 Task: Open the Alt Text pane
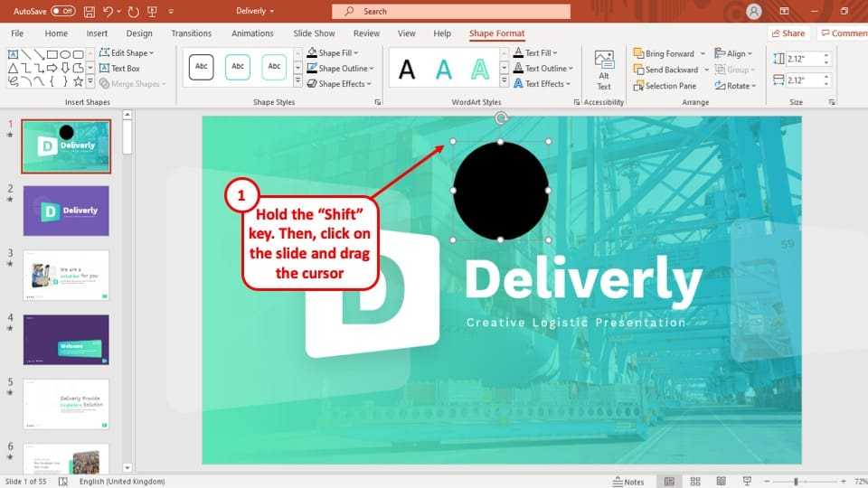pos(604,69)
